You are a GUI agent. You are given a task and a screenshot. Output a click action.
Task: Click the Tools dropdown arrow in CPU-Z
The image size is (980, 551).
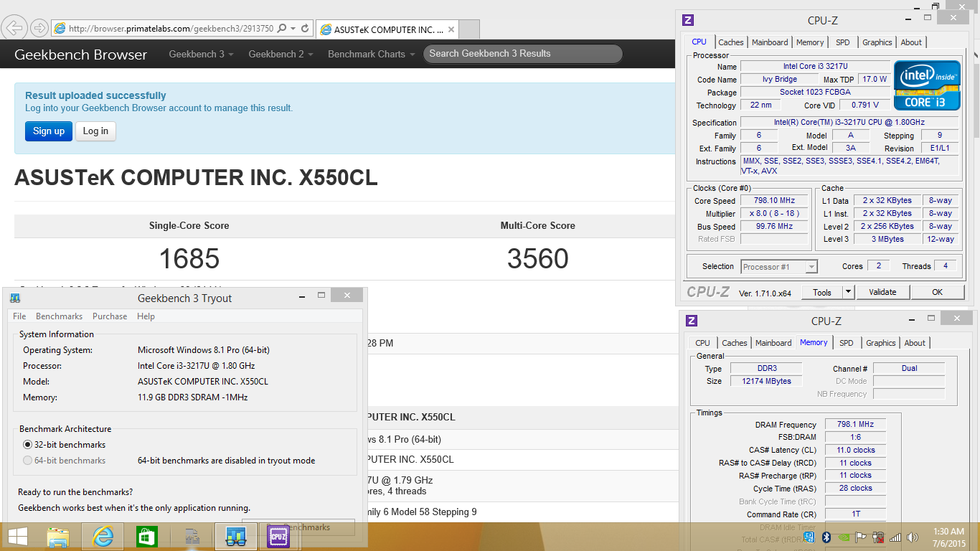coord(848,292)
